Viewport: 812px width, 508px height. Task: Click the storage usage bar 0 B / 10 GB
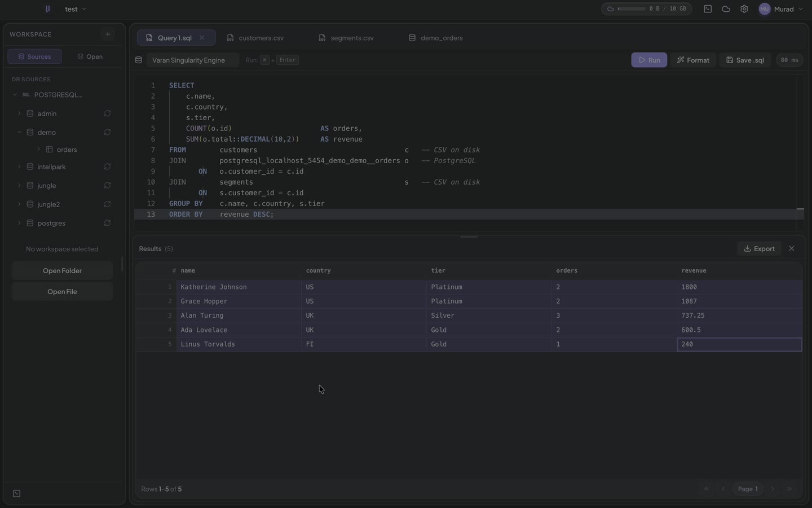click(x=646, y=9)
